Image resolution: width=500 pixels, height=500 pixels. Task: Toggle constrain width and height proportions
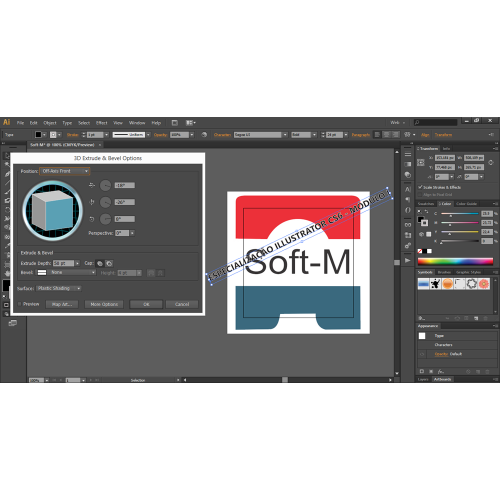click(x=491, y=162)
